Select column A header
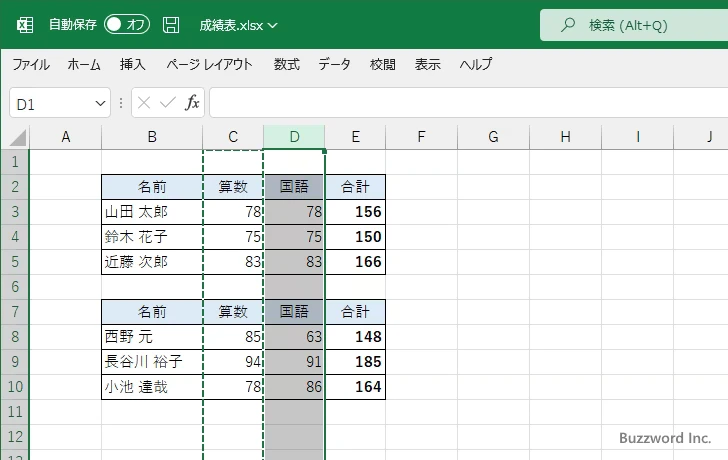Image resolution: width=728 pixels, height=460 pixels. point(65,137)
